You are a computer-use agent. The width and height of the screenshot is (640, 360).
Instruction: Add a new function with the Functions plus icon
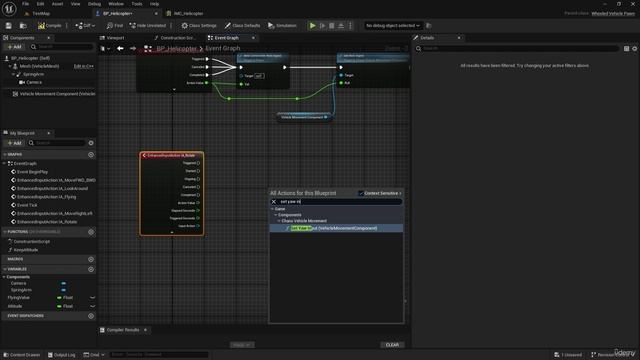(91, 232)
